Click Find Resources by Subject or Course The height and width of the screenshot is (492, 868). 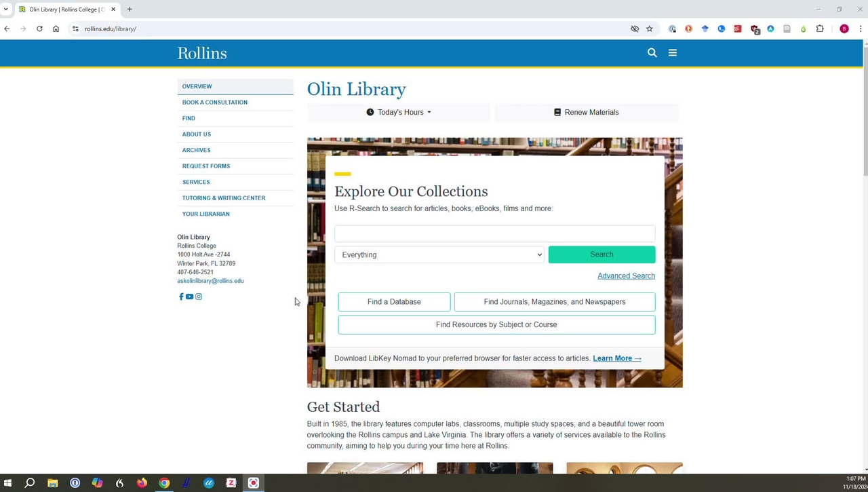click(496, 324)
